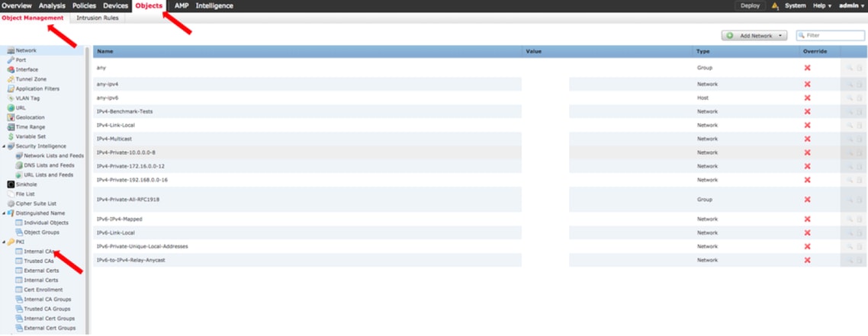Screen dimensions: 868x336
Task: Sort by the Name column header
Action: (104, 51)
